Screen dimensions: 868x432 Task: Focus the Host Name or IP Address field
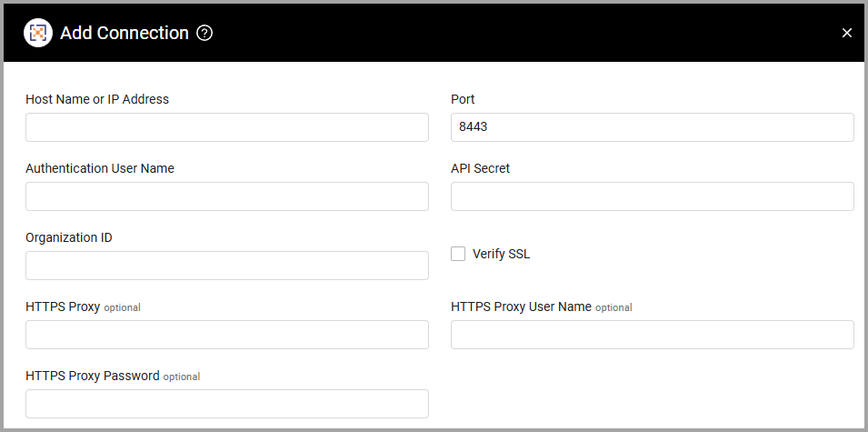coord(227,127)
